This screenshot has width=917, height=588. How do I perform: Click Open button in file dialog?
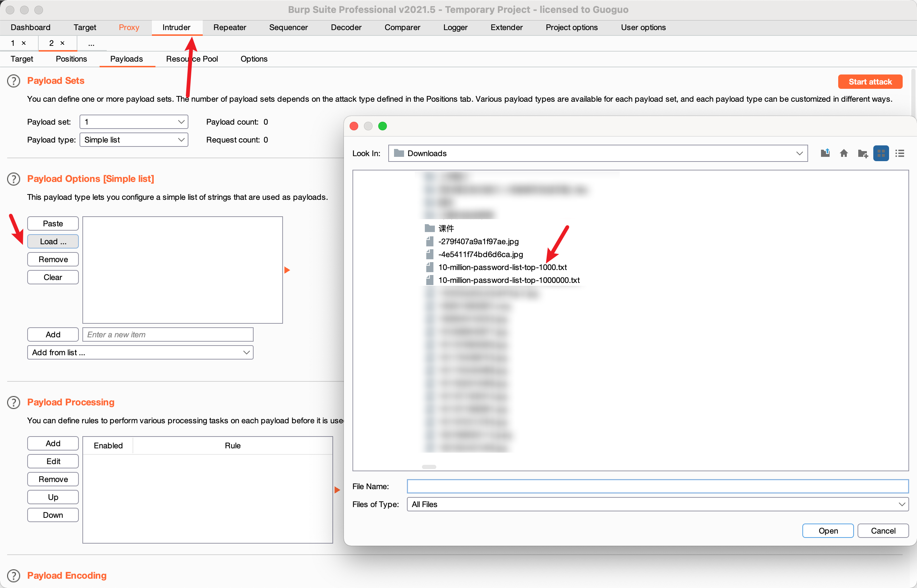[828, 531]
